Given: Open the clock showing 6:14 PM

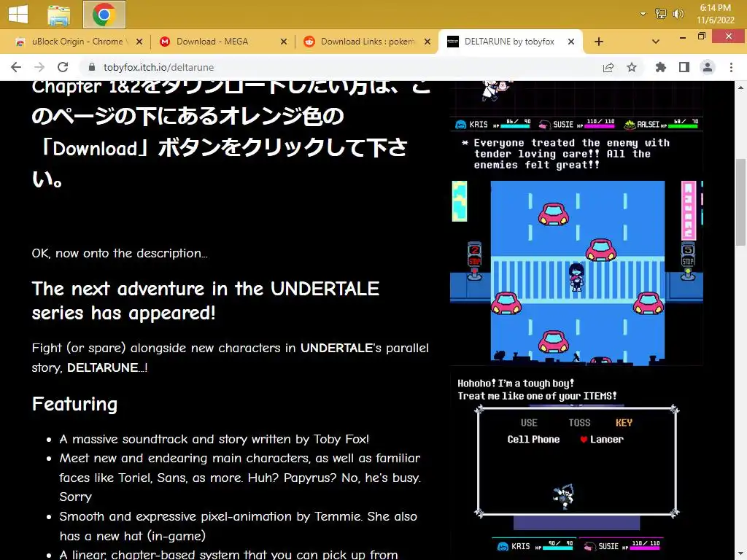Looking at the screenshot, I should click(x=715, y=14).
